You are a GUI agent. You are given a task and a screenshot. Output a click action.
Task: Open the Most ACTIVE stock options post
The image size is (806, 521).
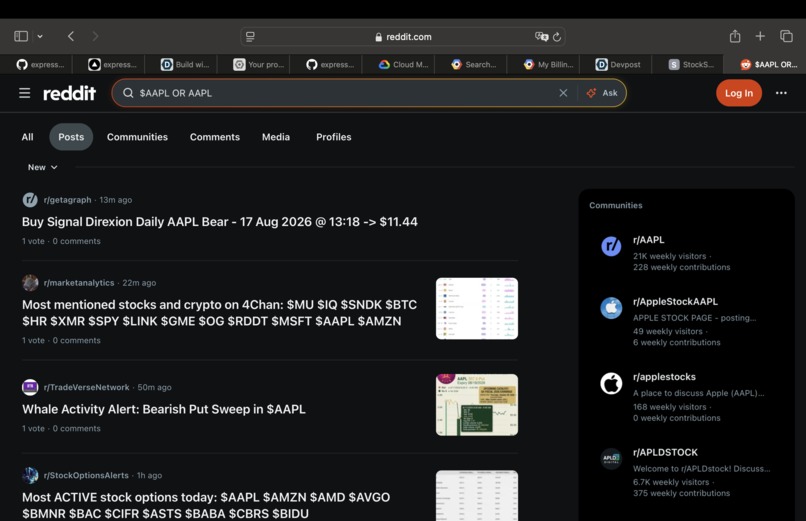(206, 506)
